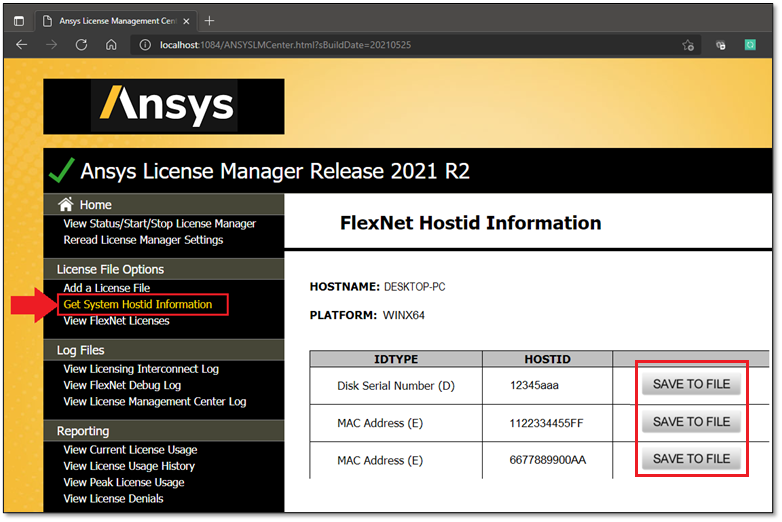Save MAC Address 6677889900AA to file

pos(691,459)
